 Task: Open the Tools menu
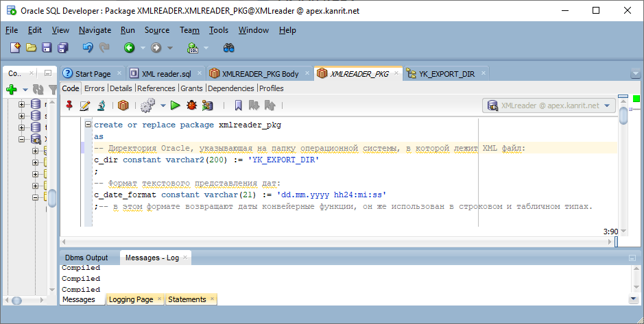click(219, 30)
